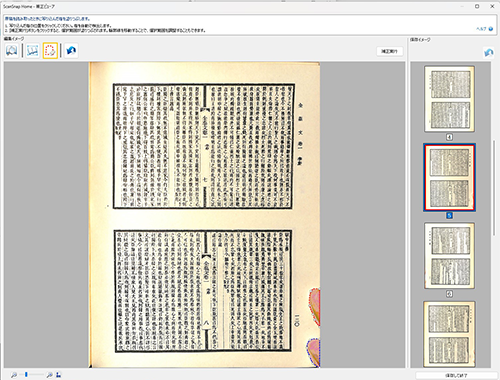500x380 pixels.
Task: Click the fit-to-window icon beside the zoom controls
Action: (58, 375)
